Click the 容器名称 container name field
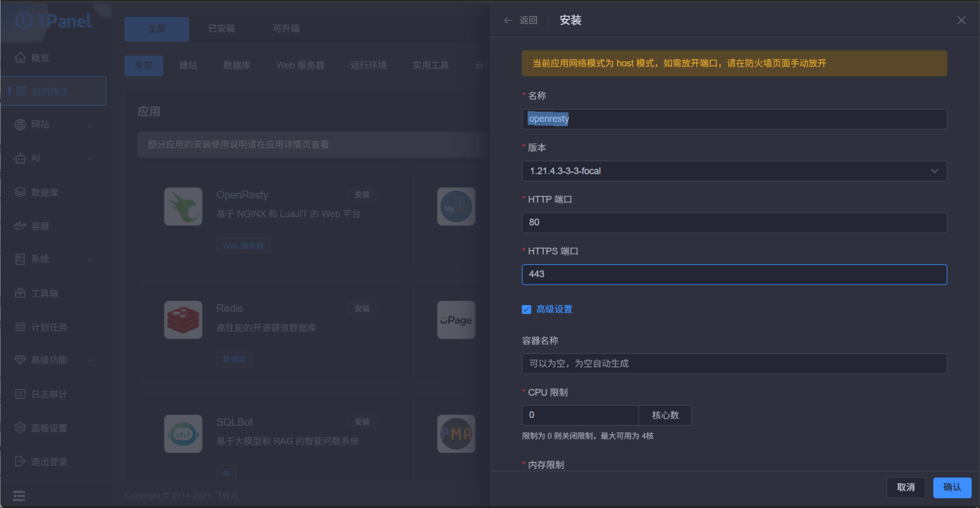 tap(734, 364)
